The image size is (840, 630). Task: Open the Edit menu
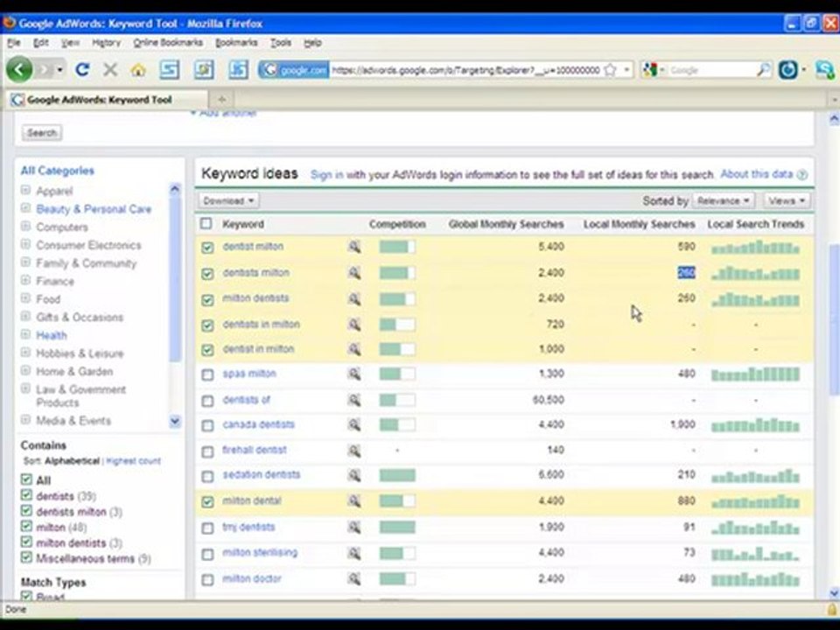pos(41,43)
